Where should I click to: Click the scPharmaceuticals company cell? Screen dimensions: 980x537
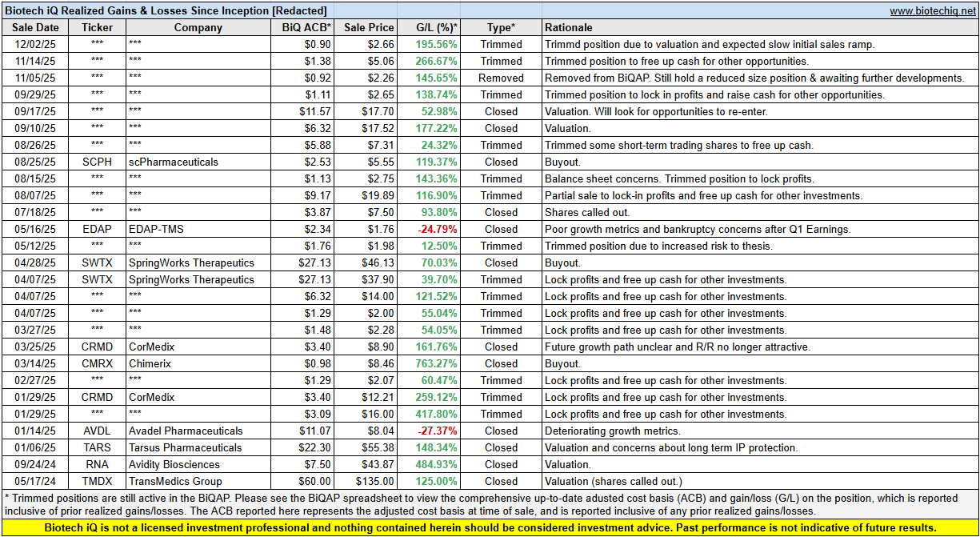(x=198, y=162)
